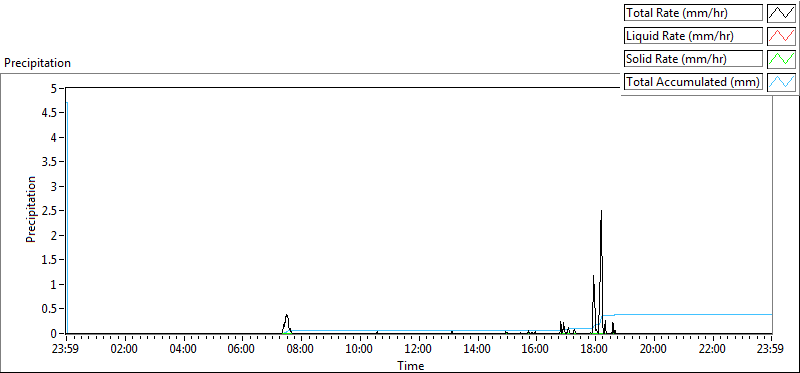The height and width of the screenshot is (373, 800).
Task: Click the Total Rate black line icon
Action: 782,13
